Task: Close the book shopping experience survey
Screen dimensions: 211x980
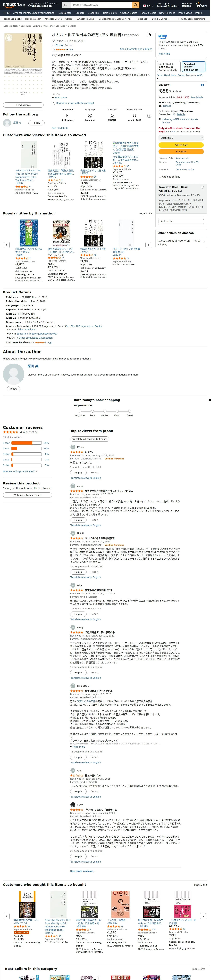Action: click(x=210, y=400)
